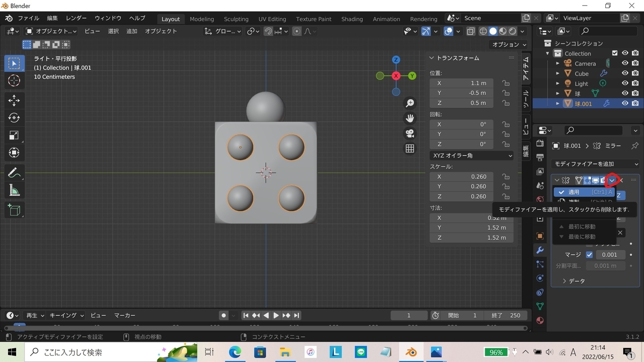Toggle camera view icon in viewport

pos(410,134)
